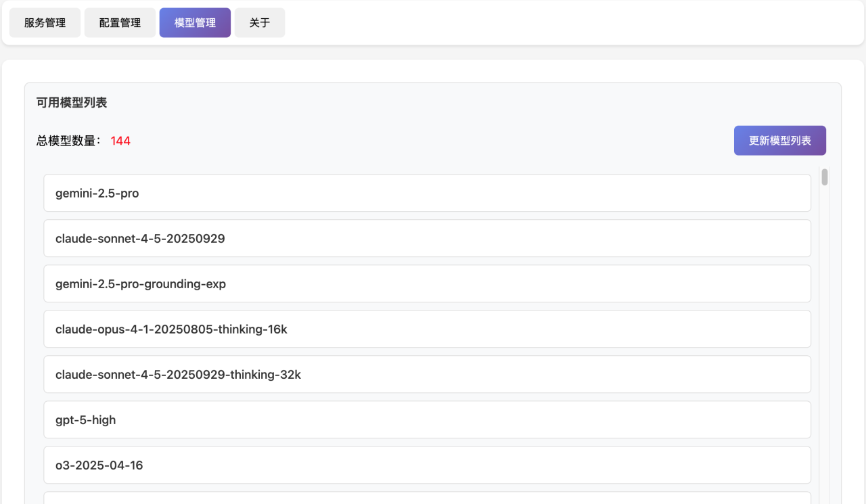Select the gemini-2.5-pro model row
This screenshot has width=866, height=504.
pos(427,193)
